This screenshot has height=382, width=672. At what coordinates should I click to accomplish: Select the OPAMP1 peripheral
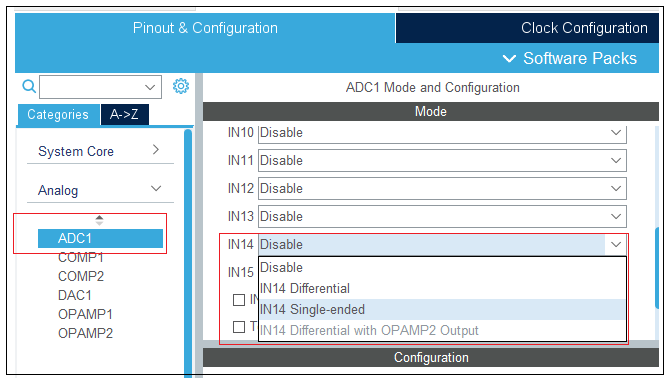pyautogui.click(x=85, y=314)
